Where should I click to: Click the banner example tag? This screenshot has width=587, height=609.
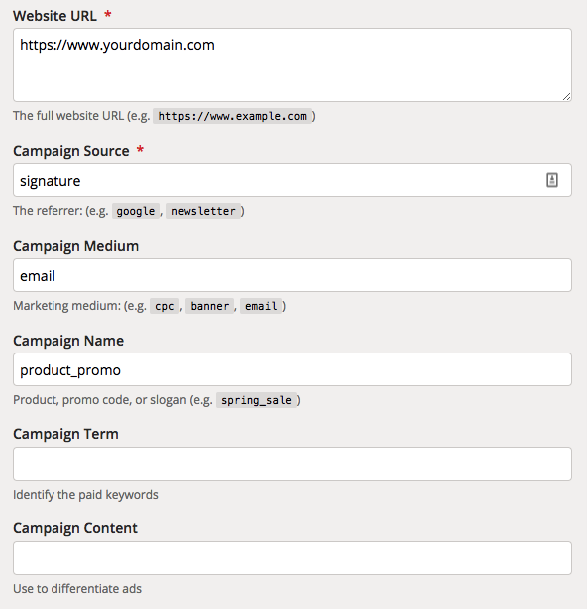point(209,306)
